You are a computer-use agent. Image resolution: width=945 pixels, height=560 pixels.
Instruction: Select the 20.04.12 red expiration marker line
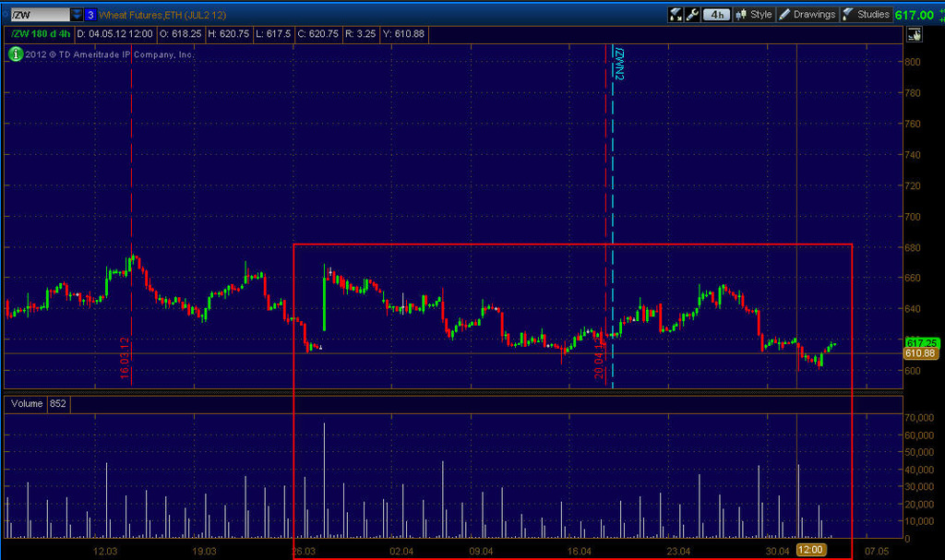(604, 231)
